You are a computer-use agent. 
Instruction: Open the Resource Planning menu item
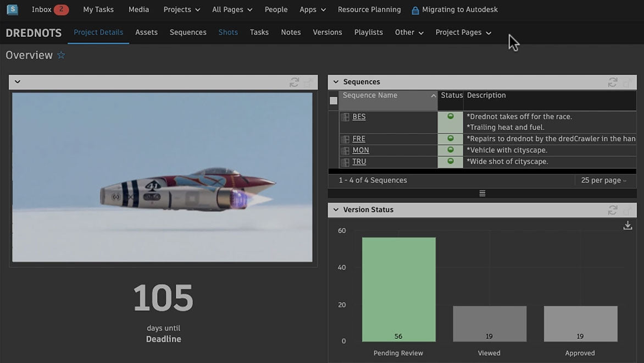point(369,10)
